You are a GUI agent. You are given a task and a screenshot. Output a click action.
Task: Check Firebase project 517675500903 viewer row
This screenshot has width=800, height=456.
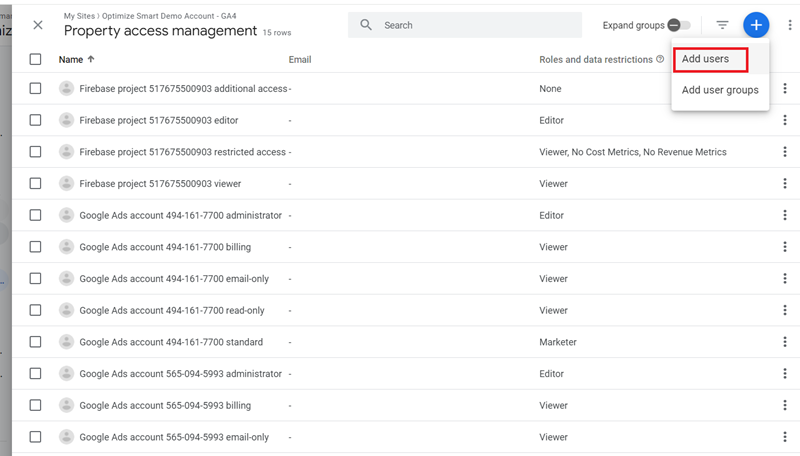click(x=35, y=184)
